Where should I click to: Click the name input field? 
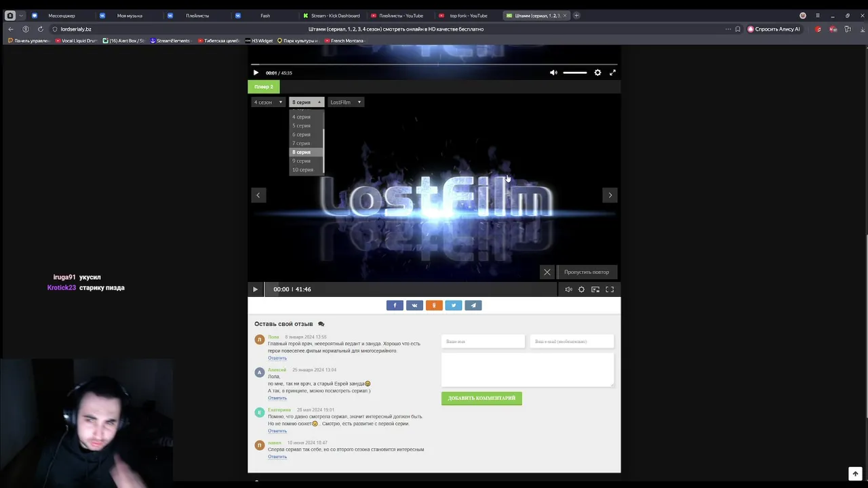point(483,342)
